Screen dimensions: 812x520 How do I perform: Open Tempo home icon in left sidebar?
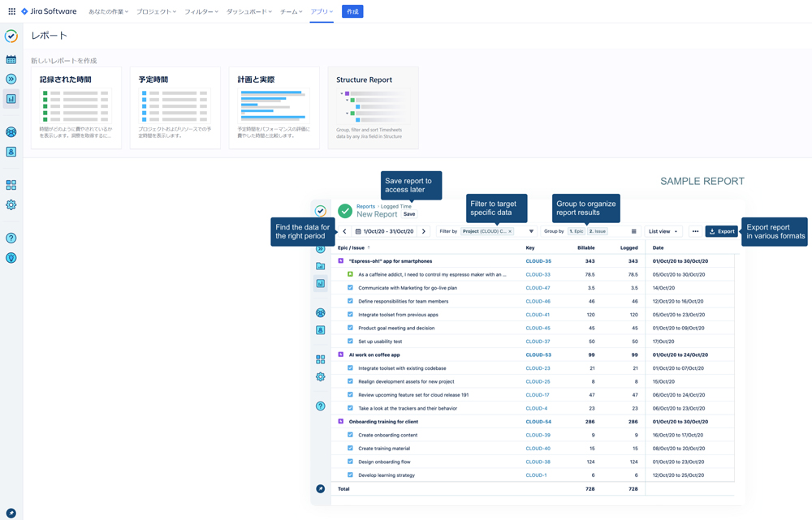click(11, 37)
